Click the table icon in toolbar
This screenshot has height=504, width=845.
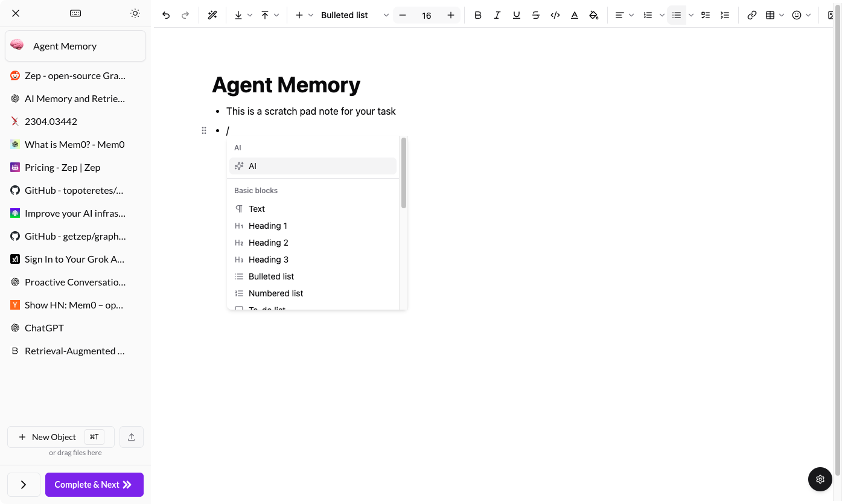[770, 15]
